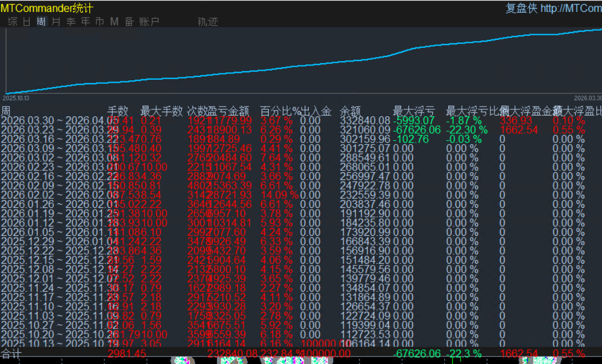Select balance value 203837.46
This screenshot has height=364, width=602.
click(365, 205)
